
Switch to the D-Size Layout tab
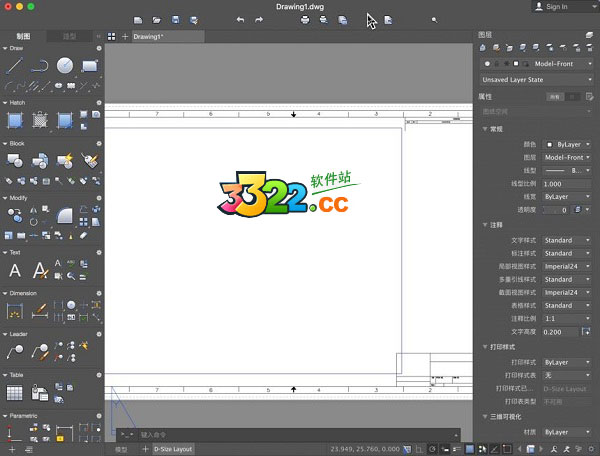click(x=172, y=449)
